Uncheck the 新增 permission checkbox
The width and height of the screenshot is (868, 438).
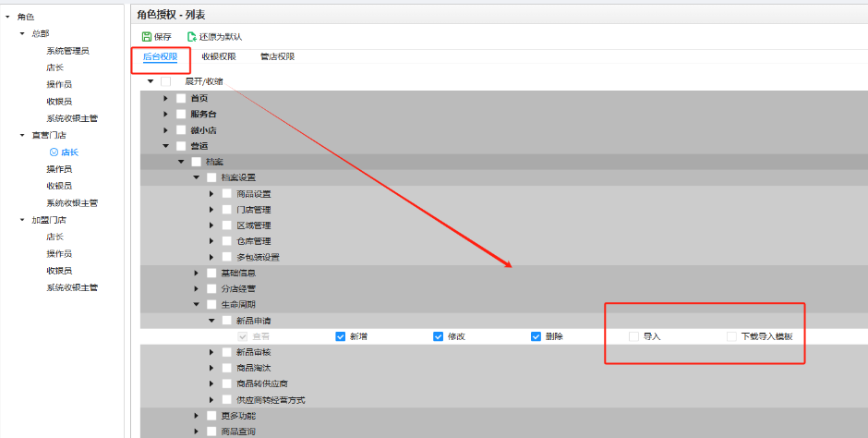[x=340, y=336]
